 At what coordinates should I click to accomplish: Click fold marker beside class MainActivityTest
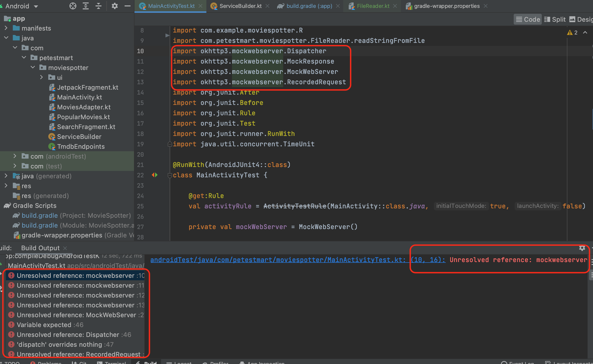[170, 175]
